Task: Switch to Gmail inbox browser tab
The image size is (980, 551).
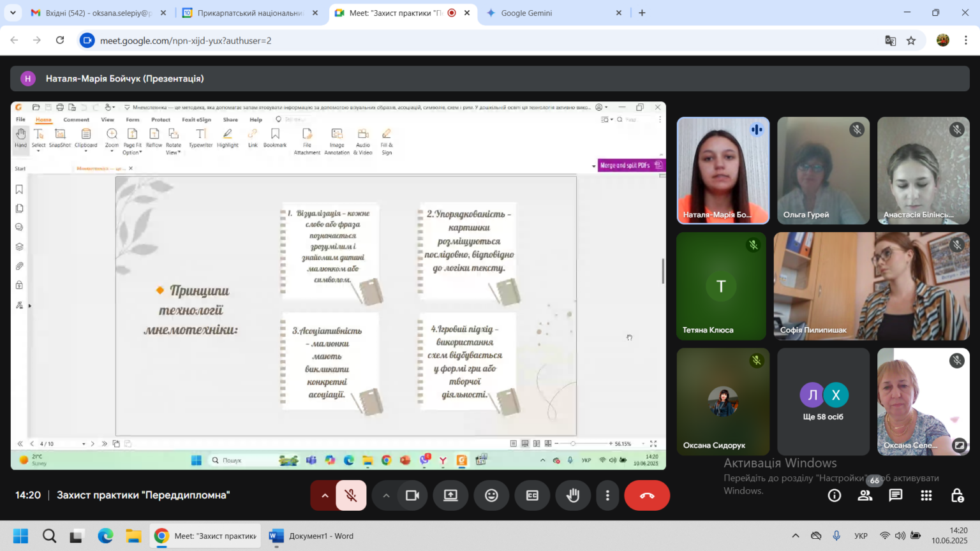Action: pyautogui.click(x=99, y=13)
